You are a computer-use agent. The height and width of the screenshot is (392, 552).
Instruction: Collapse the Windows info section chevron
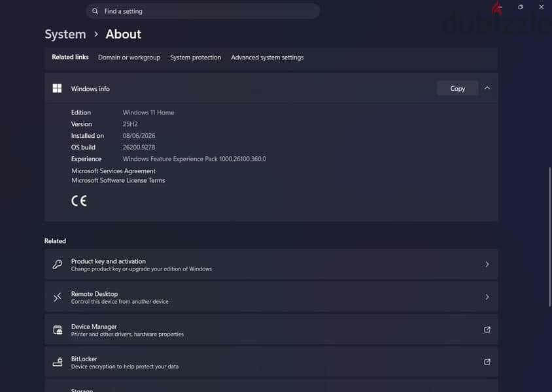tap(487, 88)
